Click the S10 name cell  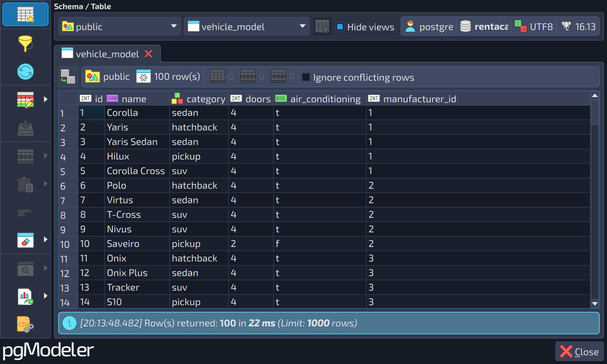[137, 302]
